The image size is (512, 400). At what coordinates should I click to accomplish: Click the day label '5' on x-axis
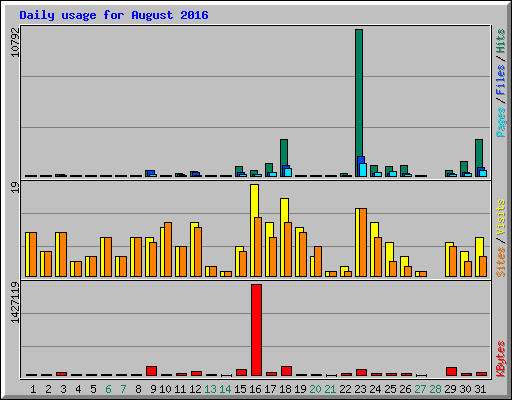pyautogui.click(x=93, y=389)
